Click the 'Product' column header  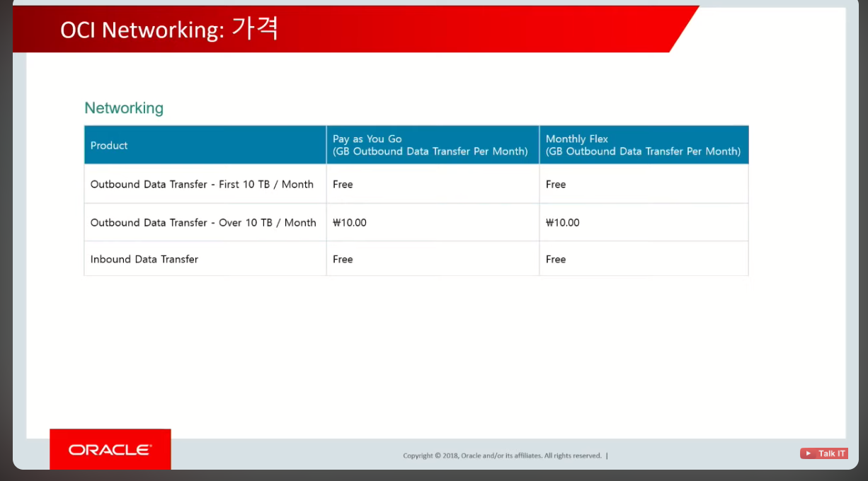point(205,145)
